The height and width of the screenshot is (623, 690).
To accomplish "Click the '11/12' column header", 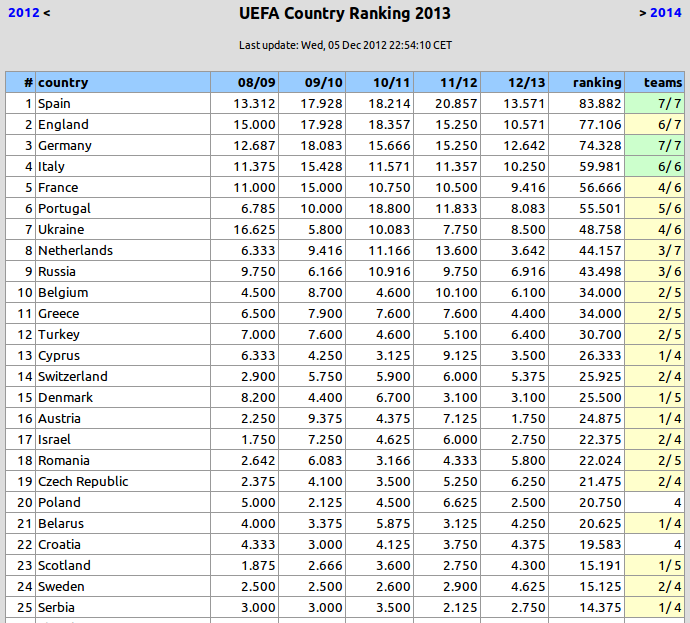I will coord(447,82).
